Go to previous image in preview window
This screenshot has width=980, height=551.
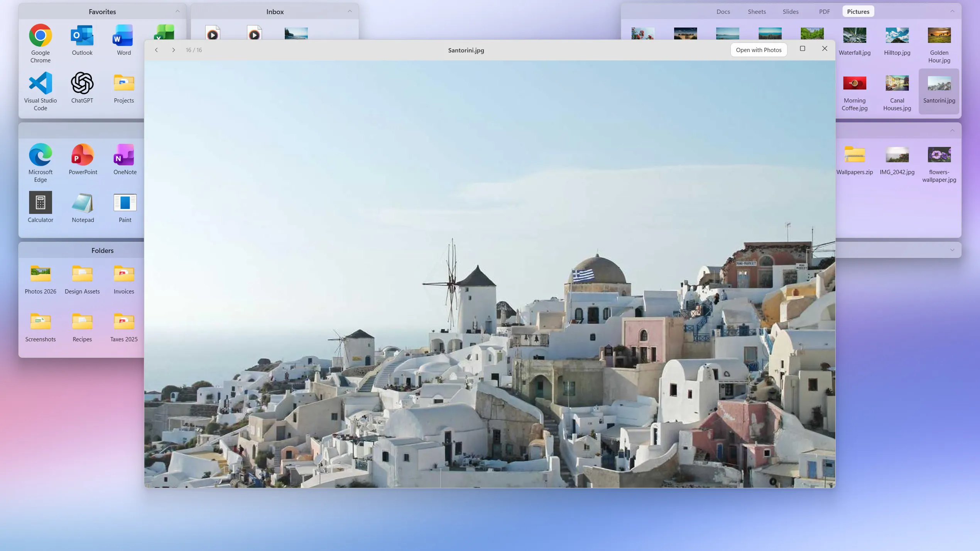click(x=156, y=50)
